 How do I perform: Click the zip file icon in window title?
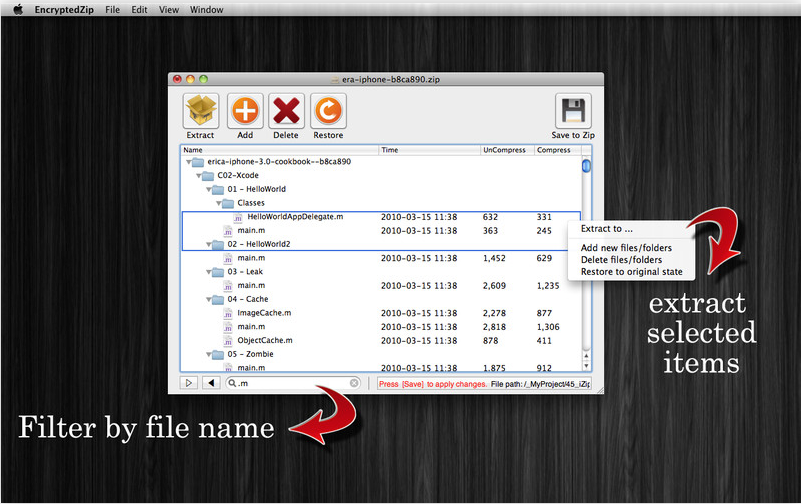[335, 79]
